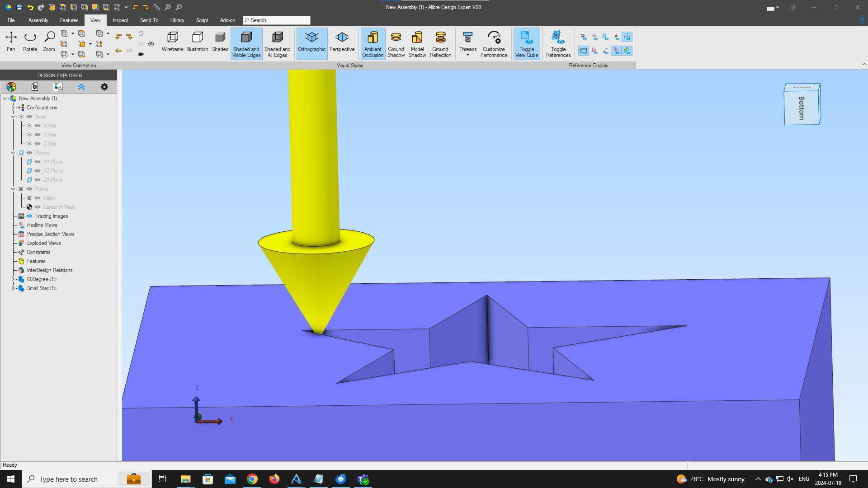Open Customize Performance settings

pyautogui.click(x=494, y=44)
